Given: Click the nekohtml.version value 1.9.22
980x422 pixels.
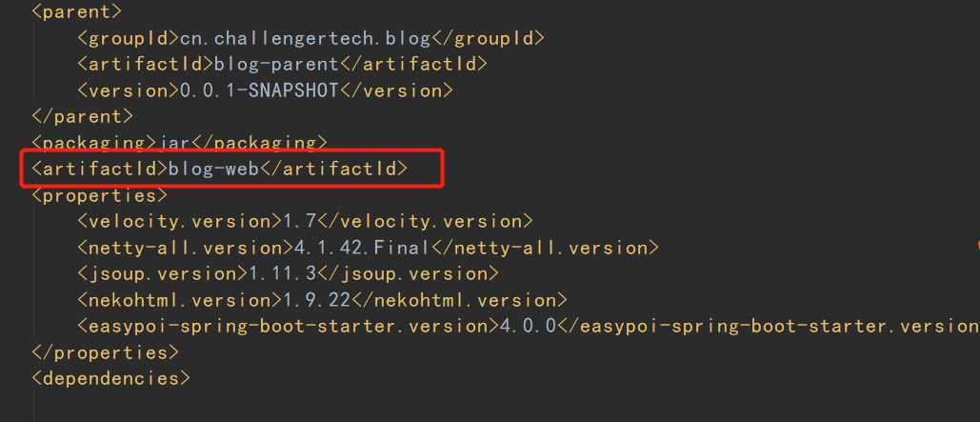Looking at the screenshot, I should click(316, 300).
